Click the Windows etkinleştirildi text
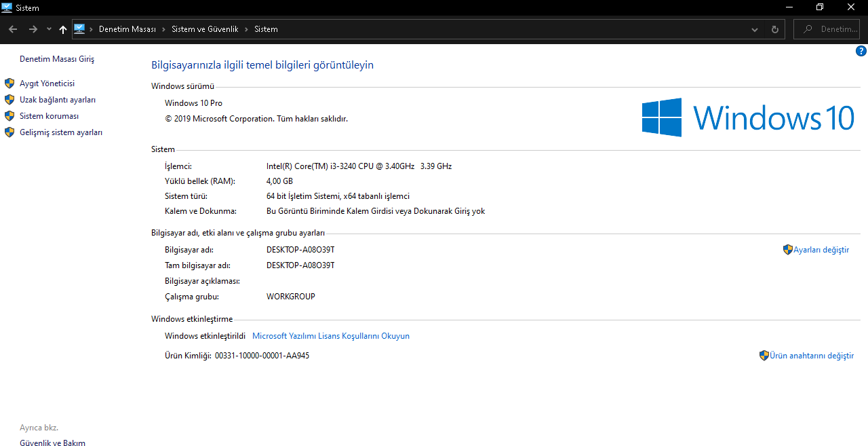Screen dimensions: 868x446 point(205,336)
